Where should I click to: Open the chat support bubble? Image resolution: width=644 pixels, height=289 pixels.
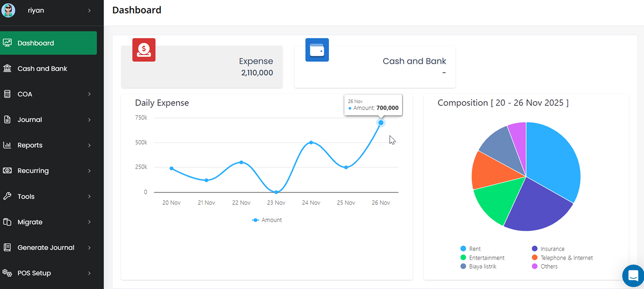[633, 276]
